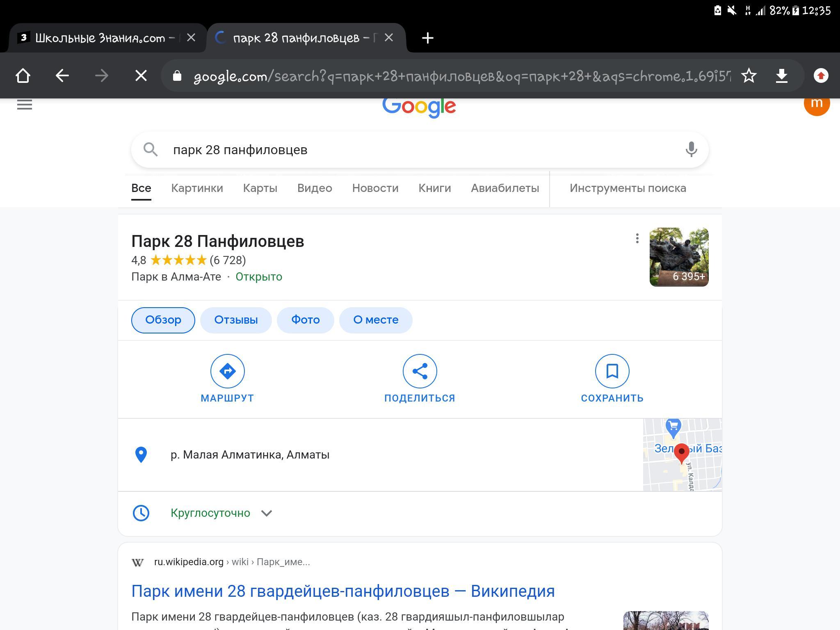This screenshot has height=630, width=840.
Task: Open the park photo thumbnail 6 395+
Action: [679, 257]
